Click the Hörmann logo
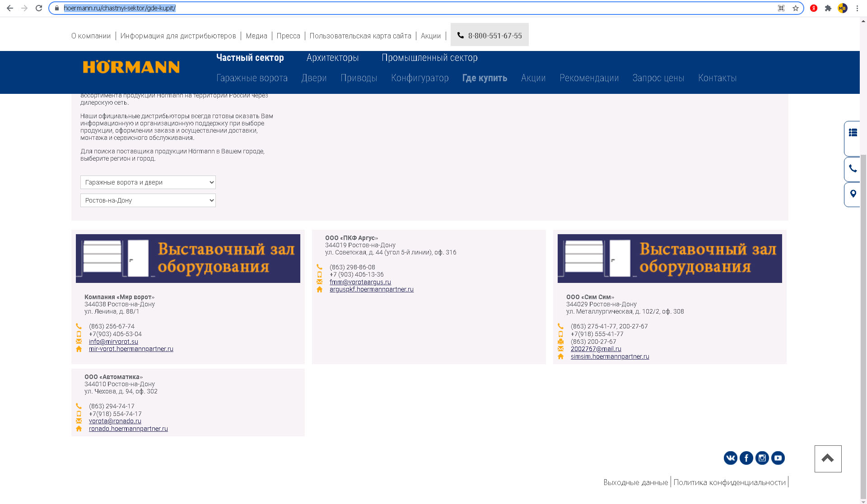Image resolution: width=867 pixels, height=504 pixels. point(131,67)
